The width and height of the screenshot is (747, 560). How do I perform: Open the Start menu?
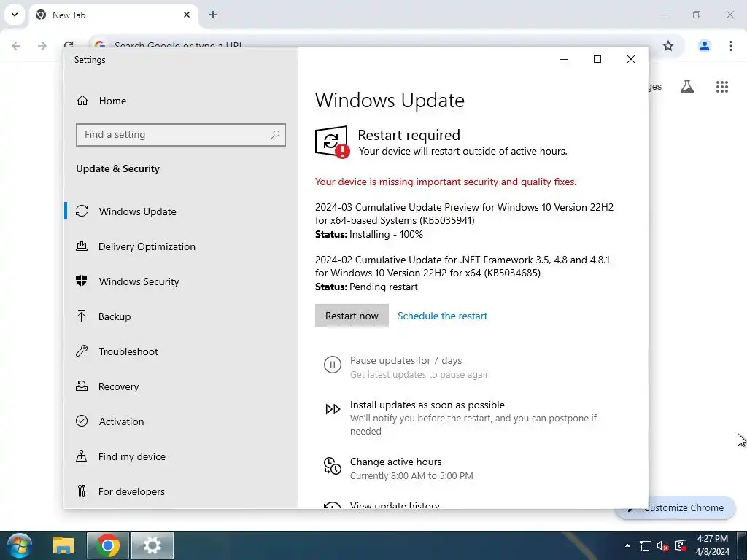click(x=19, y=545)
